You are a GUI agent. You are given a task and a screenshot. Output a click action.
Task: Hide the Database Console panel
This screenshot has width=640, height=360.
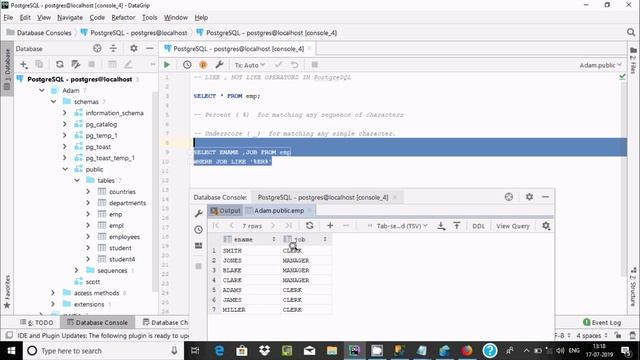pos(545,197)
